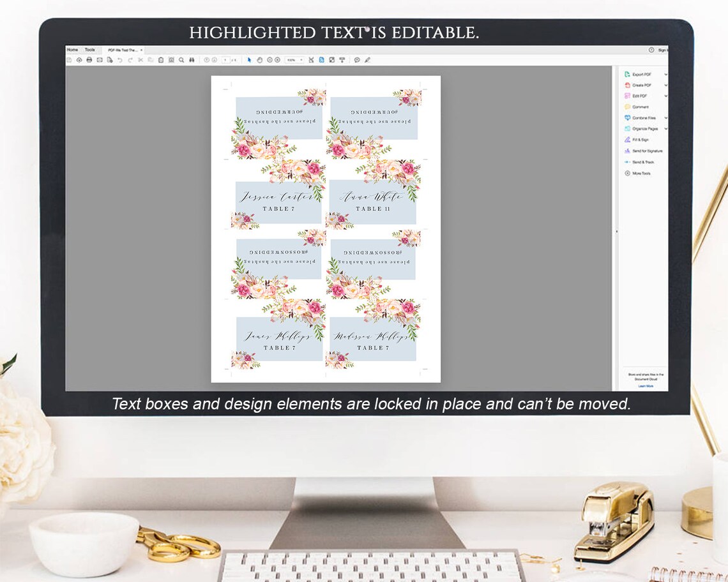This screenshot has height=582, width=728.
Task: Expand the Organize Pages dropdown arrow
Action: (x=665, y=128)
